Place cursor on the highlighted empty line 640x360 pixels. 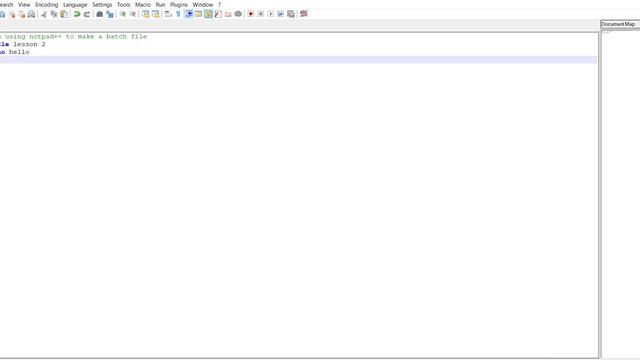click(298, 60)
